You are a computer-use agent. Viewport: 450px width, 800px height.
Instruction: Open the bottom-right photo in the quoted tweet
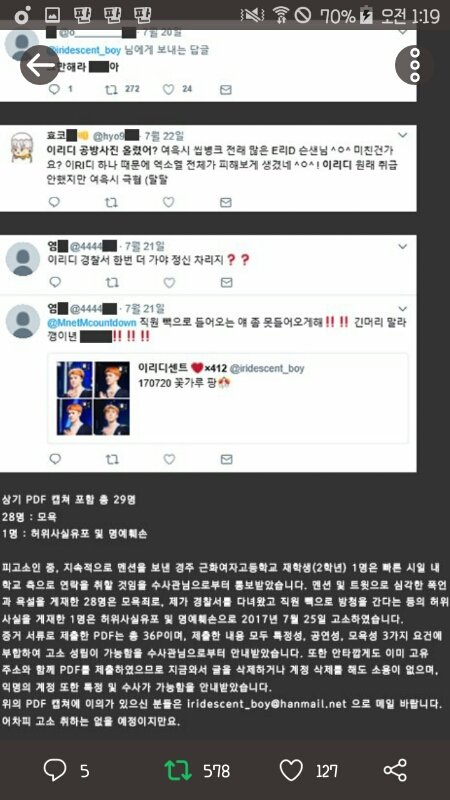pos(112,417)
